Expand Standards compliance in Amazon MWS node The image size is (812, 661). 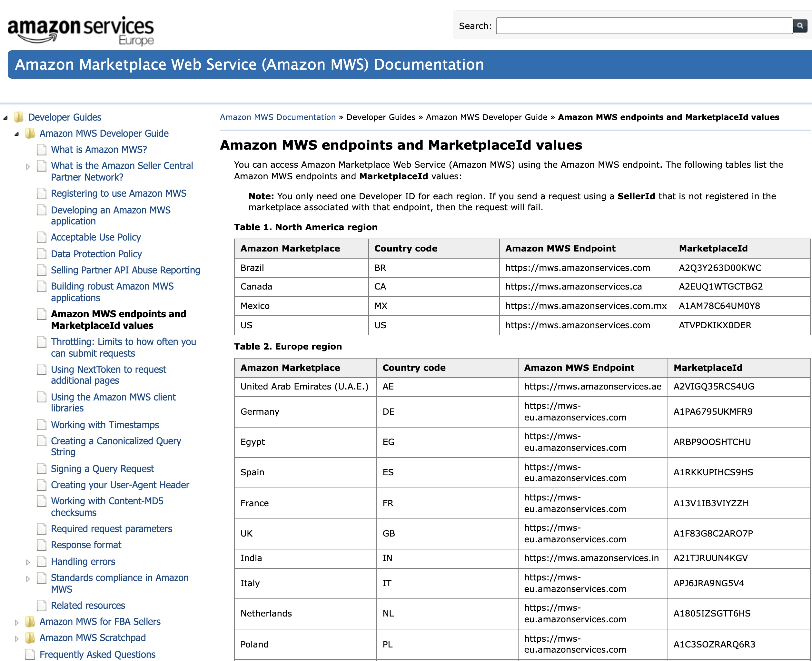point(28,578)
